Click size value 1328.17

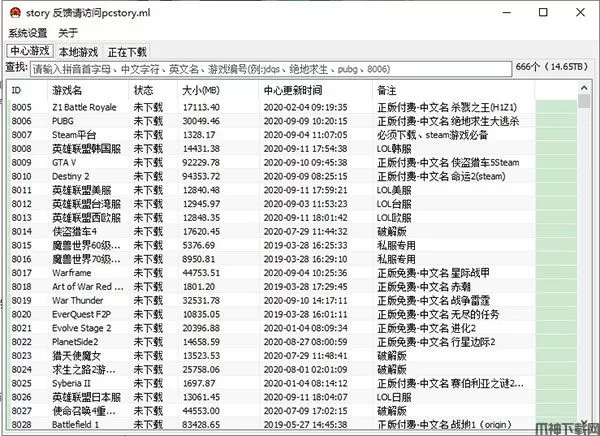click(x=199, y=135)
